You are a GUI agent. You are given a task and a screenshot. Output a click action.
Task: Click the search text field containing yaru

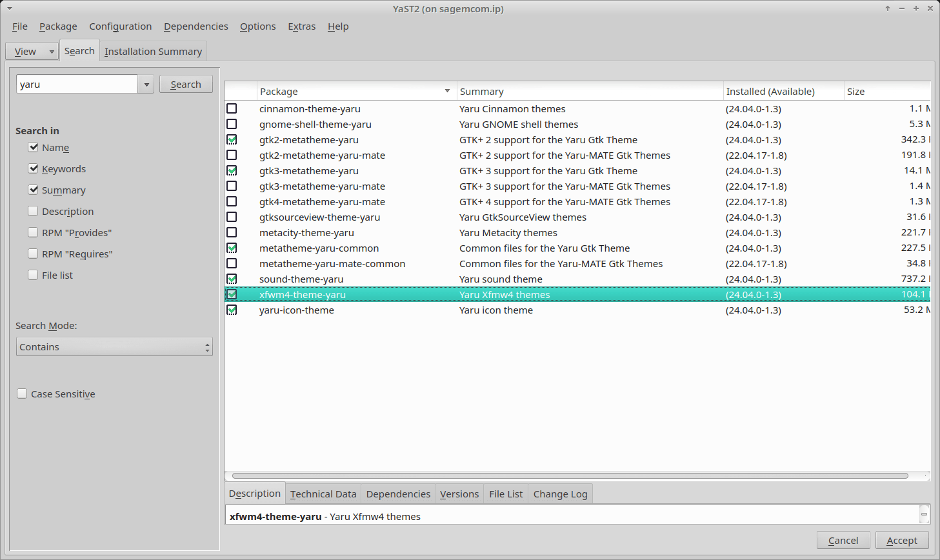click(x=77, y=85)
